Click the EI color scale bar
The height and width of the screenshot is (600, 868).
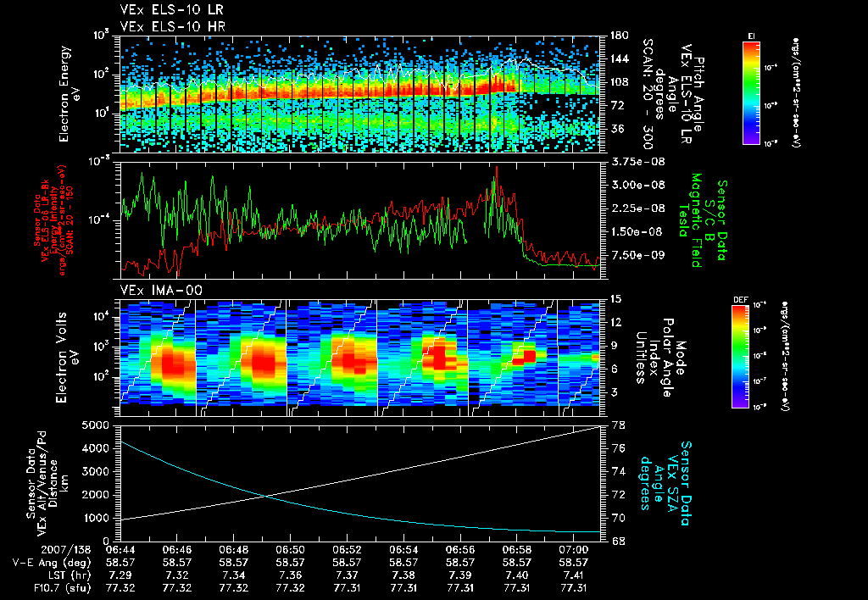click(751, 92)
